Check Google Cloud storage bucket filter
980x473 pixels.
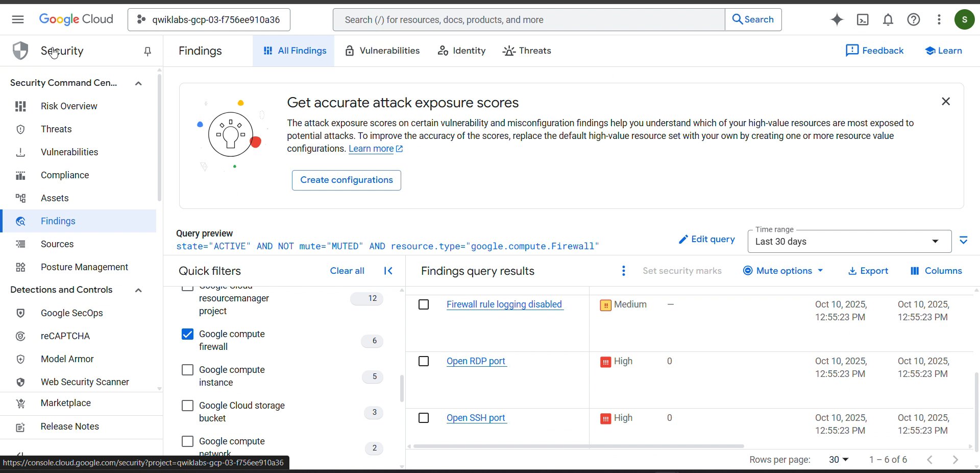187,406
